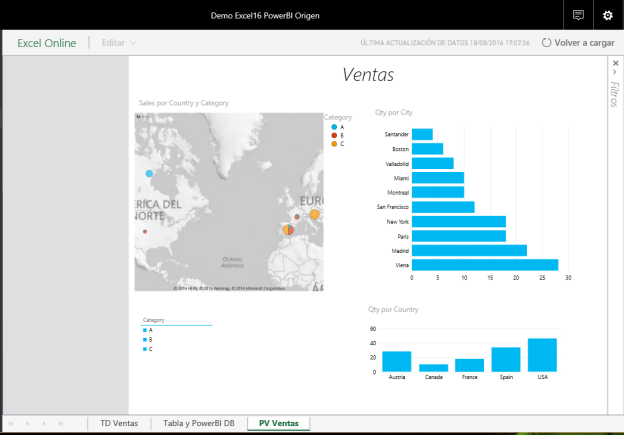Switch to the TD Ventas sheet tab
This screenshot has width=624, height=435.
tap(120, 424)
